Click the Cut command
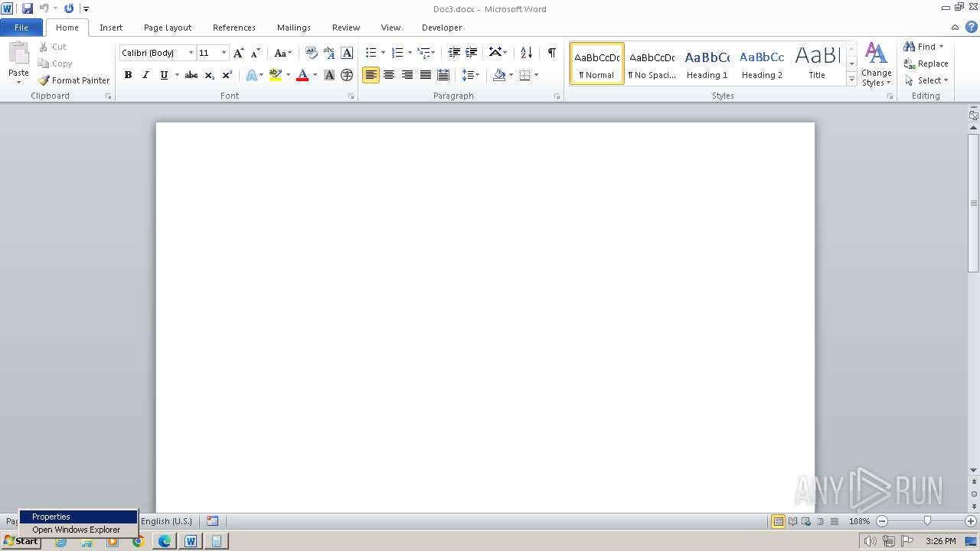The height and width of the screenshot is (551, 980). point(53,47)
